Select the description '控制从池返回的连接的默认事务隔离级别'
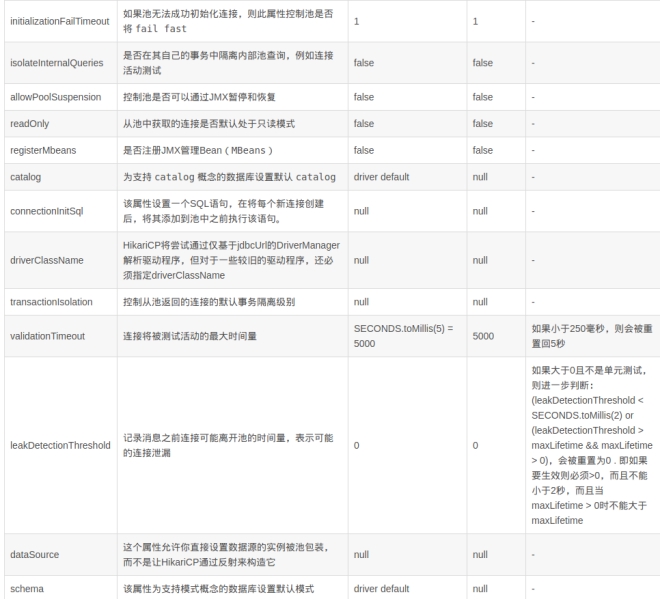This screenshot has height=600, width=660. (209, 302)
